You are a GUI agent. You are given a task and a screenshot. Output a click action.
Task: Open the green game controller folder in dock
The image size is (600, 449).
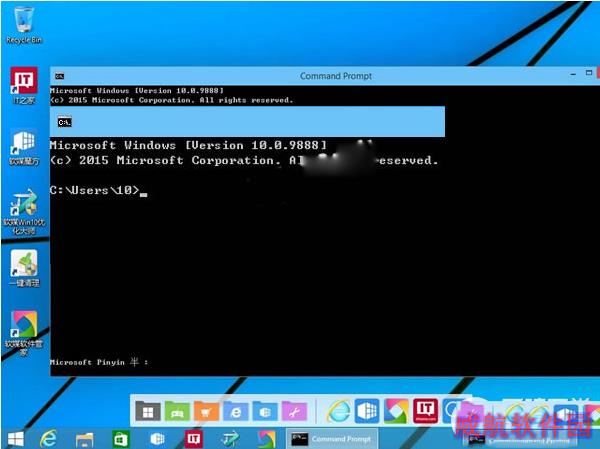pyautogui.click(x=177, y=411)
